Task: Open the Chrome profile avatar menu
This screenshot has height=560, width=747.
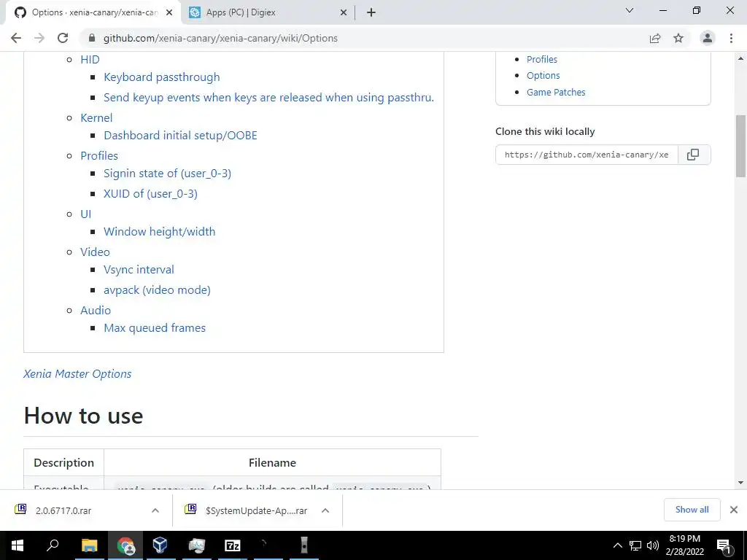Action: coord(708,38)
